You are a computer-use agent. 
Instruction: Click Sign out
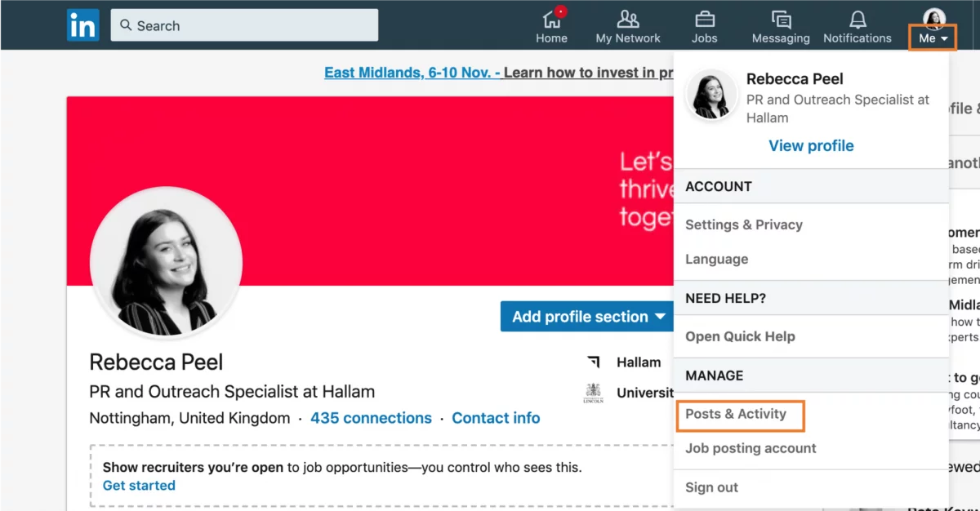(x=711, y=487)
